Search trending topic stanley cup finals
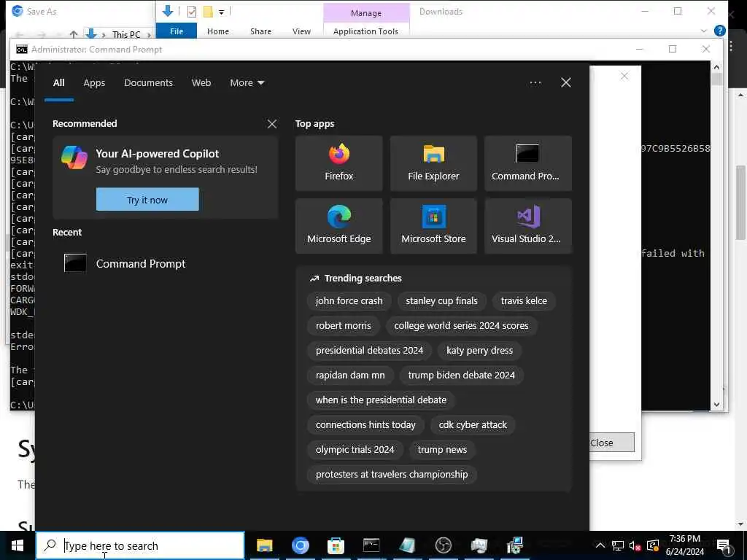 [441, 301]
